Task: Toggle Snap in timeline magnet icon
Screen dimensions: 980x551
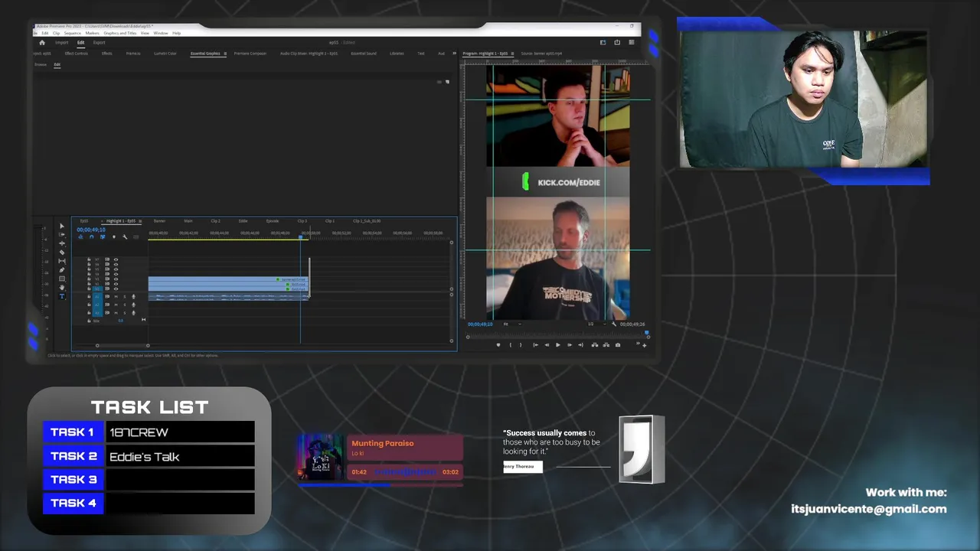Action: (x=91, y=237)
